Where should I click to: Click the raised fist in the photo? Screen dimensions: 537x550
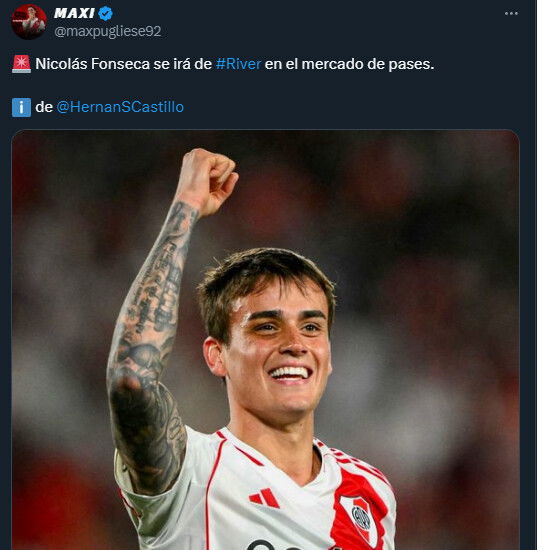[208, 179]
